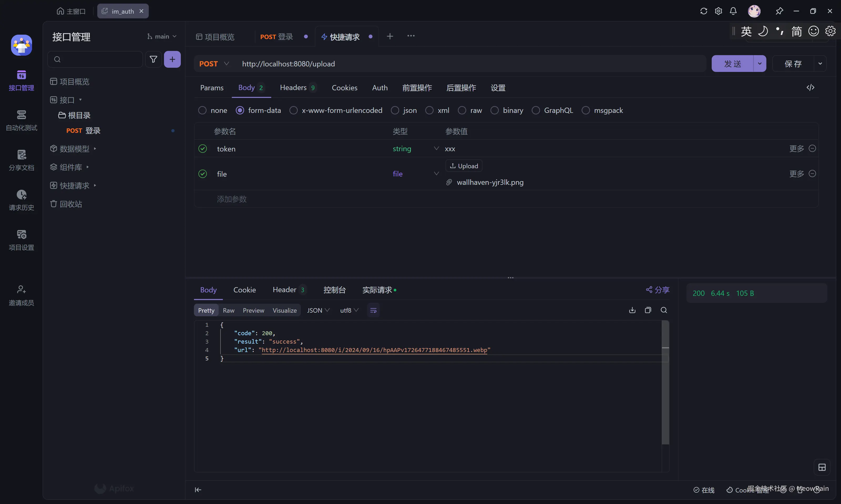Toggle word wrap in response

coord(373,310)
